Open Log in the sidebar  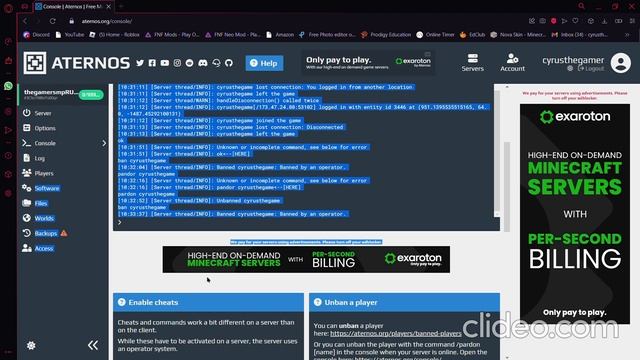point(34,158)
